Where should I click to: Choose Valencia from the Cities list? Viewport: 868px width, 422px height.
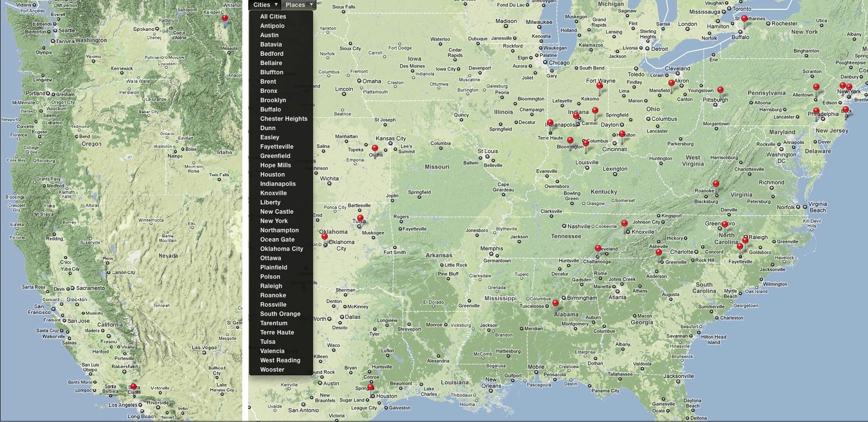tap(272, 351)
